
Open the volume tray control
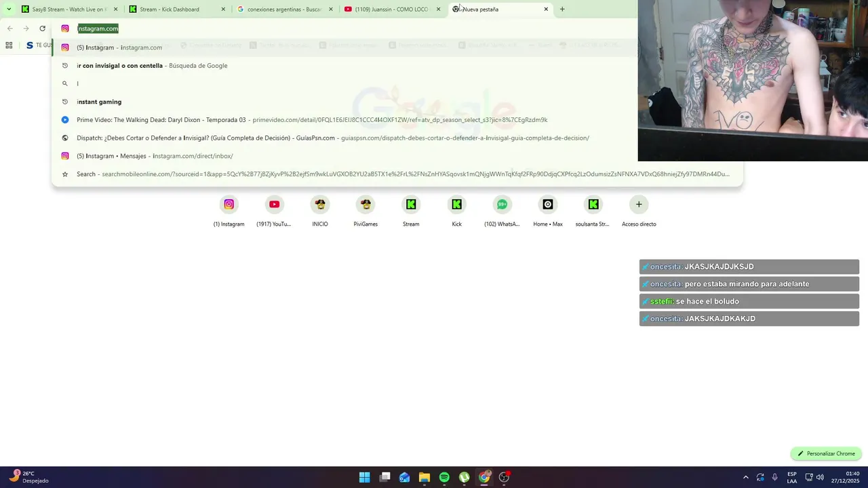click(x=821, y=477)
